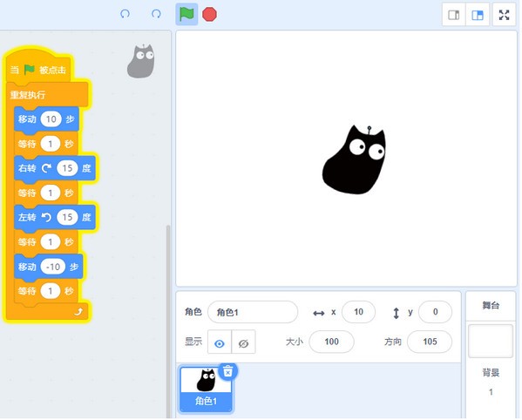Click the sprite name field 角色1
The image size is (522, 420).
pos(253,312)
